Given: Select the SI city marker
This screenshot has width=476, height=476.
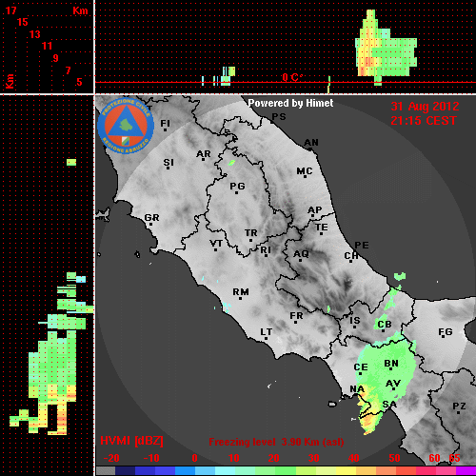Looking at the screenshot, I should point(168,168).
